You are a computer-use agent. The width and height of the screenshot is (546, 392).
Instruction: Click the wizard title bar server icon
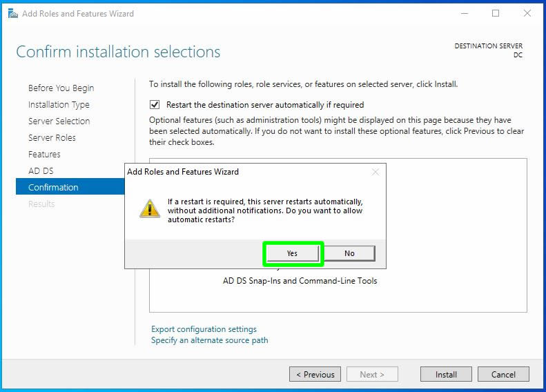(12, 13)
